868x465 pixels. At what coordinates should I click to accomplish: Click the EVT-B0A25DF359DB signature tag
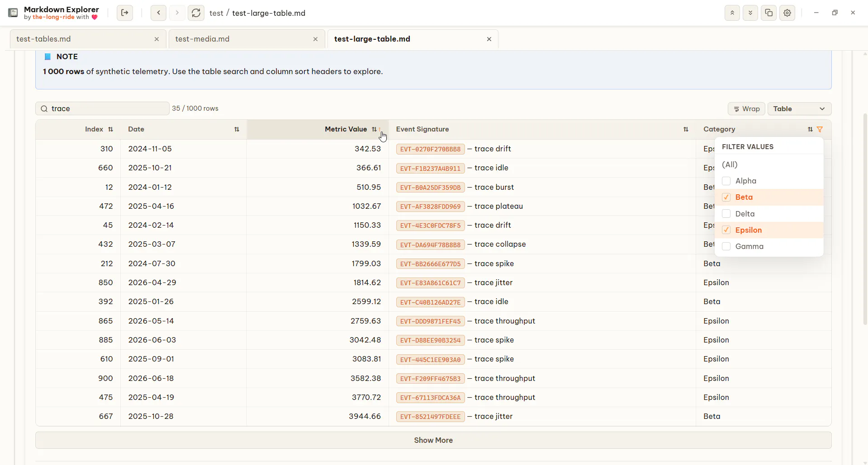pyautogui.click(x=430, y=188)
